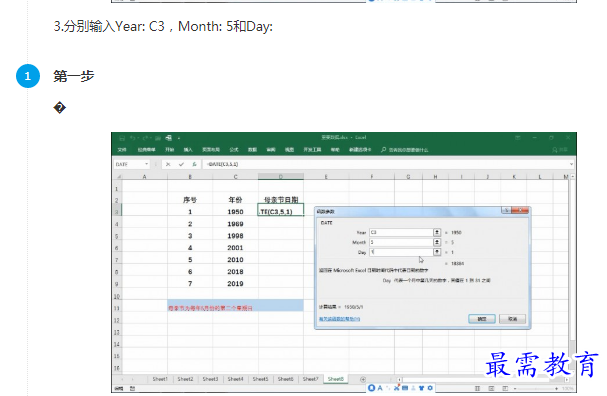
Task: Click the fx insert function icon
Action: [x=194, y=164]
